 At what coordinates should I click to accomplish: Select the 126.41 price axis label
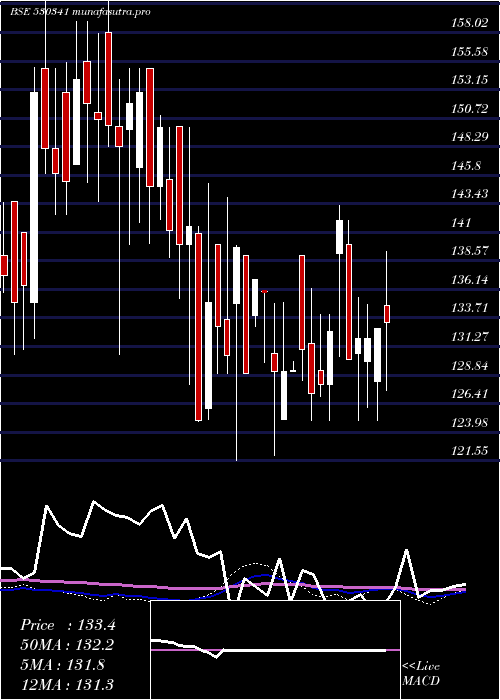click(x=470, y=394)
